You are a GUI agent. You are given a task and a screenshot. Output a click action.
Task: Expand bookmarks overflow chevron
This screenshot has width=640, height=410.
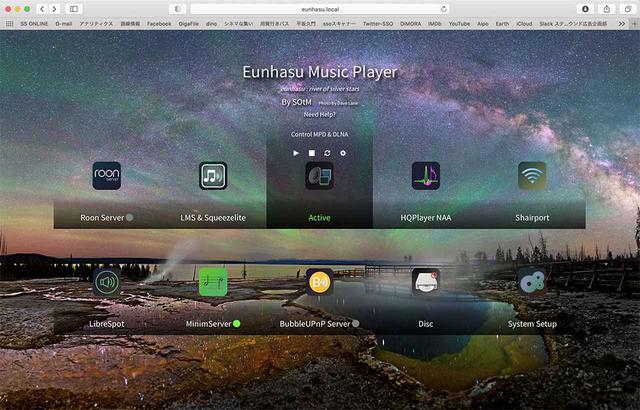(x=622, y=24)
